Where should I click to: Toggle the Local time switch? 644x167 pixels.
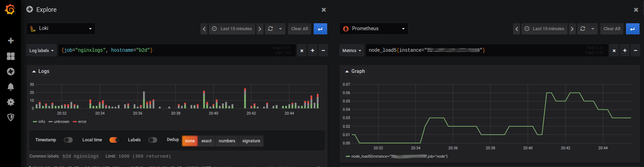(114, 140)
